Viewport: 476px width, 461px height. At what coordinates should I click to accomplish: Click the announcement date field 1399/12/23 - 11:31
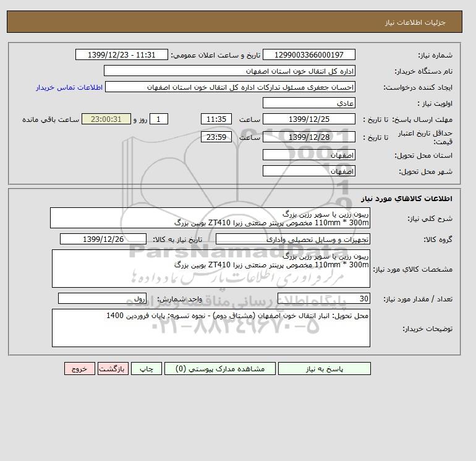(x=121, y=54)
